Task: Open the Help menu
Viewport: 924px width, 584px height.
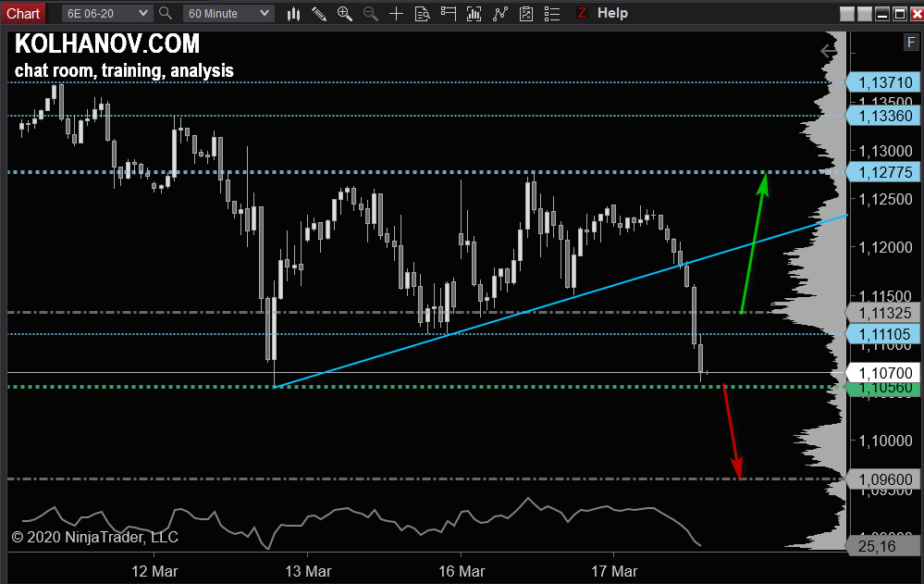Action: coord(614,13)
